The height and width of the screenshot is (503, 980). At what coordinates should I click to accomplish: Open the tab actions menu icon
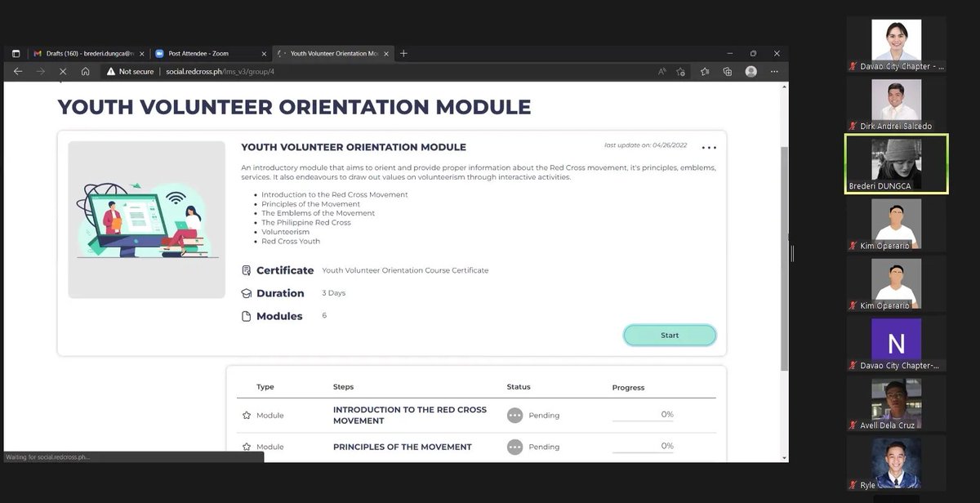coord(16,54)
